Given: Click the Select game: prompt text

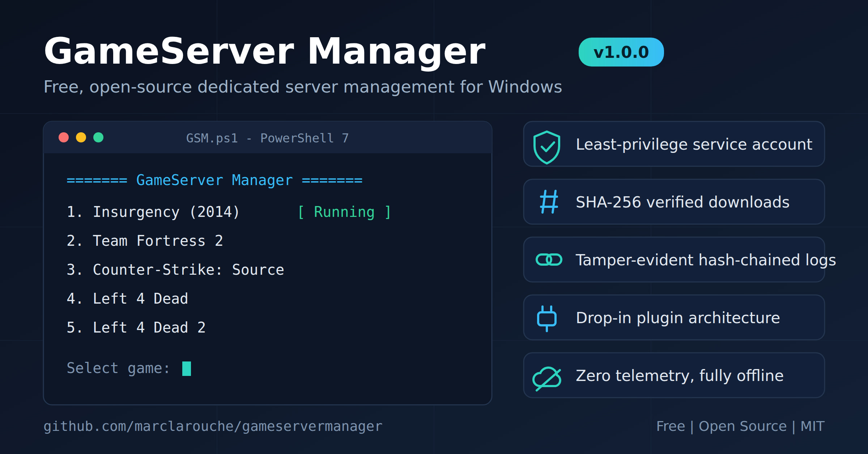Looking at the screenshot, I should (118, 368).
